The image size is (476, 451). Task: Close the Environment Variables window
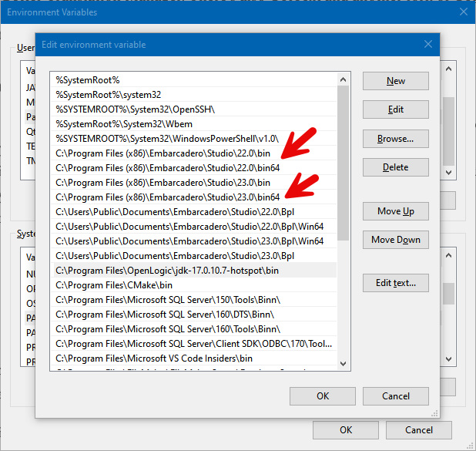[x=464, y=12]
